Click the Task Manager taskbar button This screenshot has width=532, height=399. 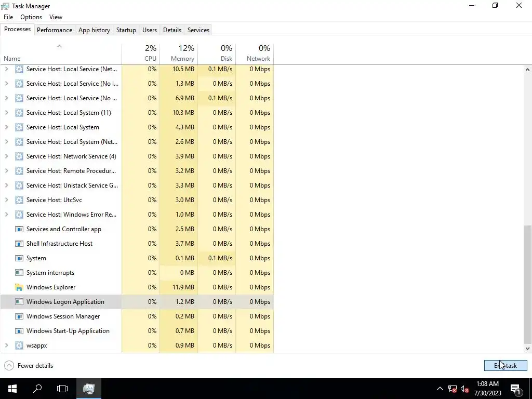pyautogui.click(x=88, y=389)
